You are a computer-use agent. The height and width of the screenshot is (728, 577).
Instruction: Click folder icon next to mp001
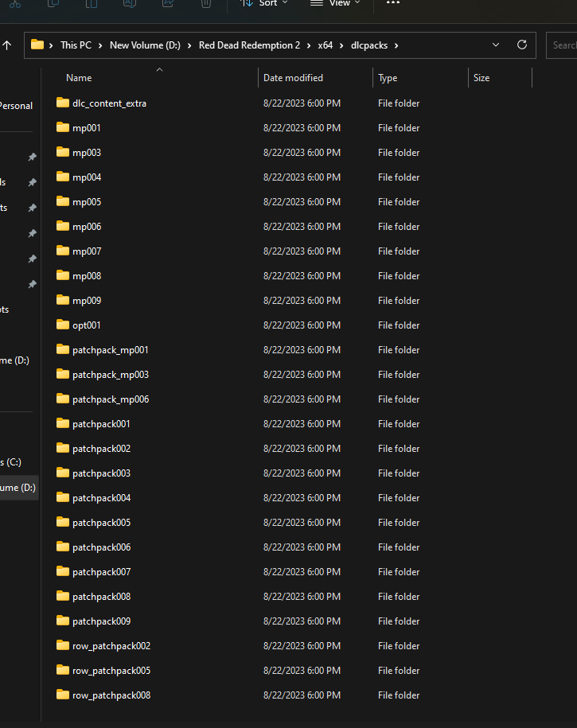[63, 127]
